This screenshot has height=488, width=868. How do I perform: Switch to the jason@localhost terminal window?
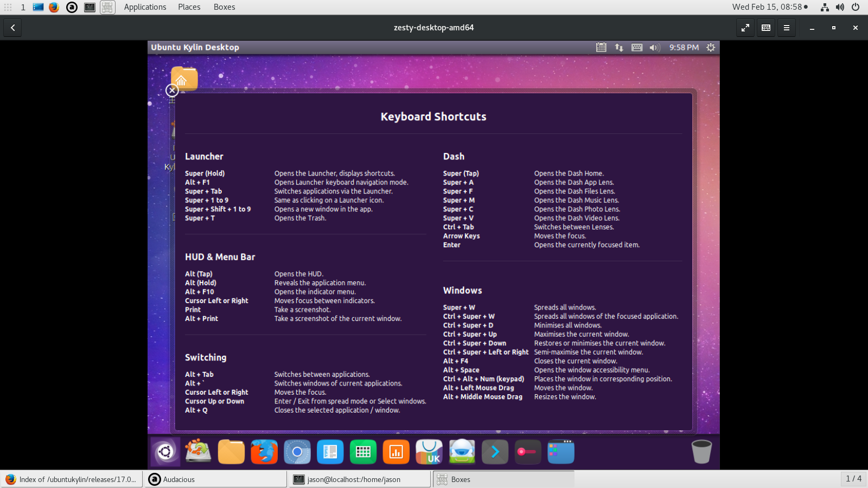(x=360, y=479)
